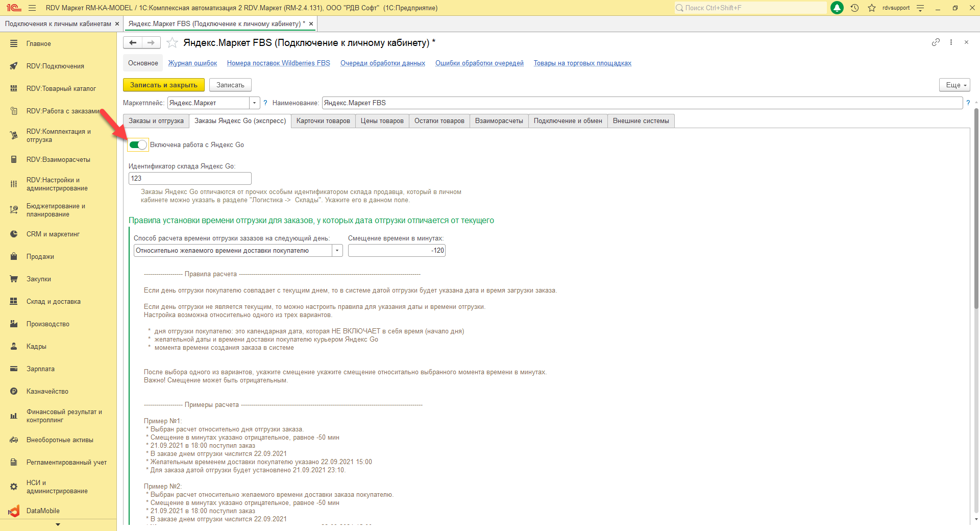Click the Записать button
The height and width of the screenshot is (531, 980).
[x=230, y=85]
